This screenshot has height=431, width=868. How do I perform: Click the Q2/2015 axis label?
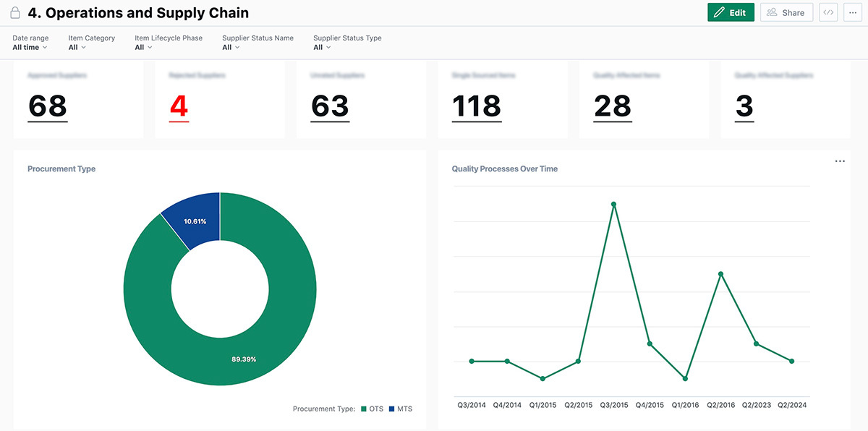tap(579, 405)
